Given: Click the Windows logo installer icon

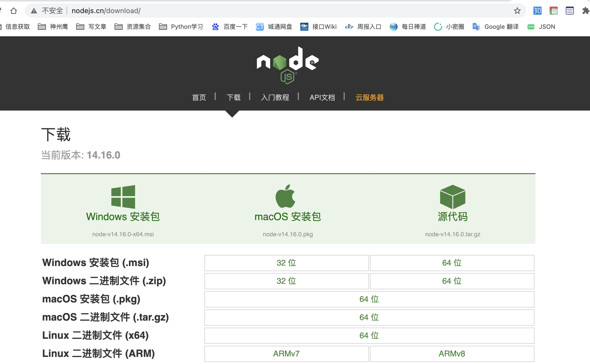Looking at the screenshot, I should [123, 197].
